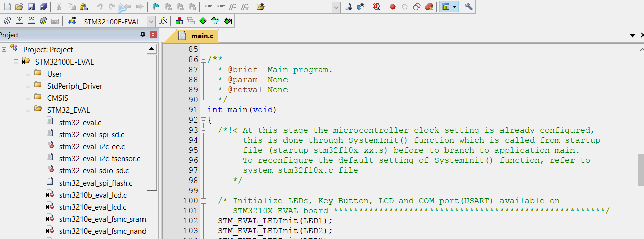The width and height of the screenshot is (644, 239).
Task: Click the Incremental Find binoculars icon
Action: click(x=361, y=7)
